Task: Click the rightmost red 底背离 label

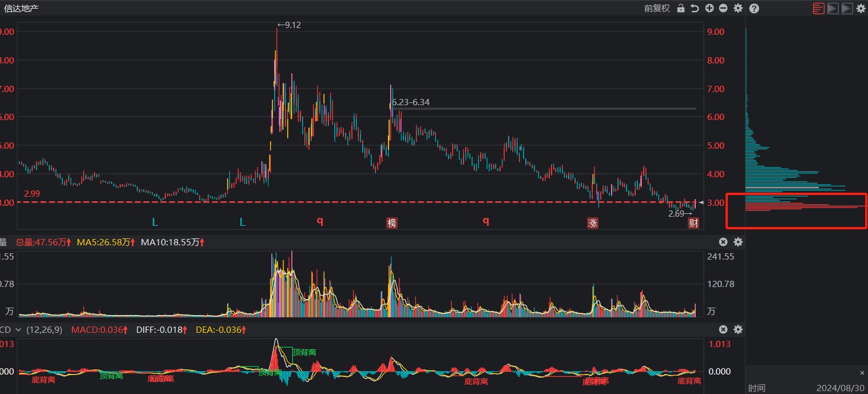Action: point(689,380)
